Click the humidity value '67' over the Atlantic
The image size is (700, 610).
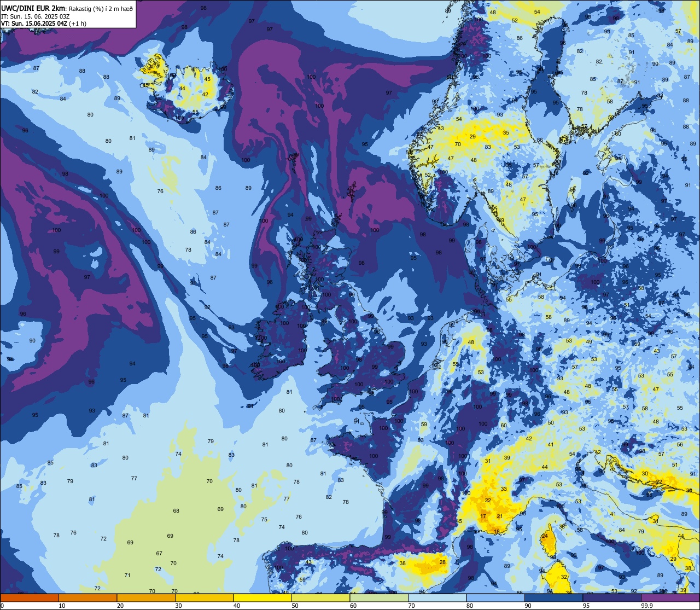[x=159, y=554]
